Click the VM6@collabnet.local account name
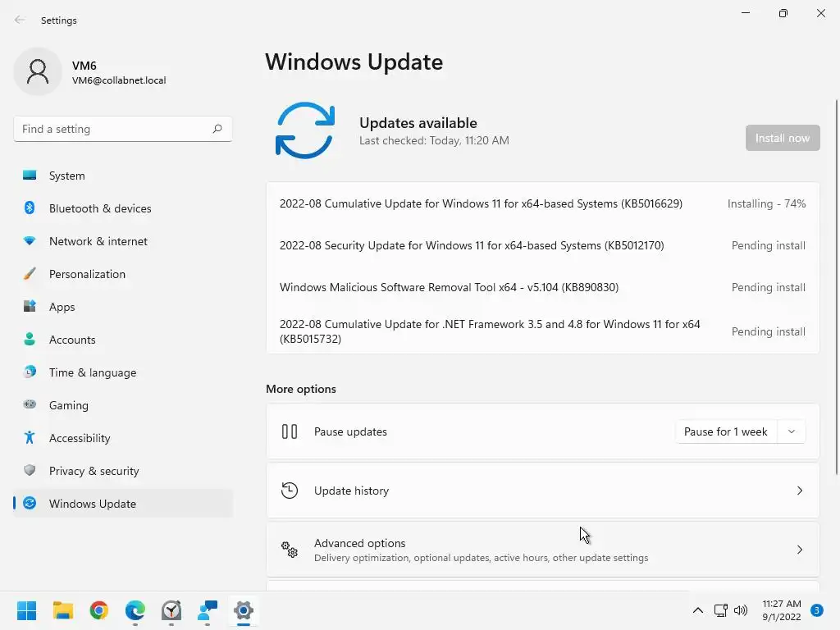Viewport: 840px width, 630px height. pos(119,80)
